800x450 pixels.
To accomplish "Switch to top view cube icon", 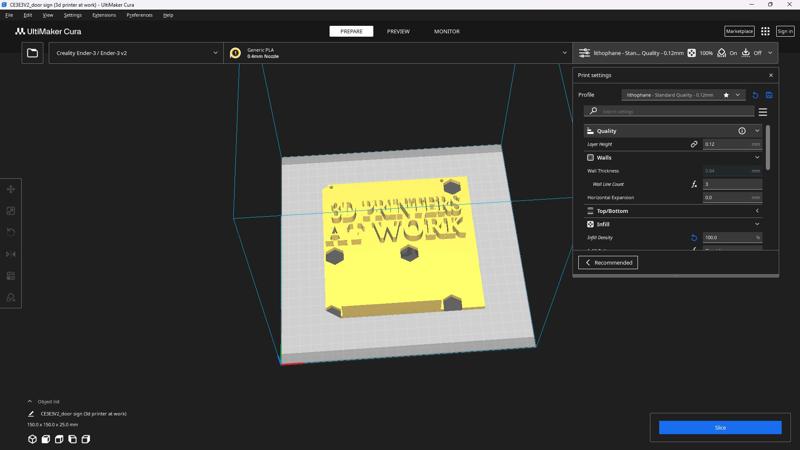I will point(59,439).
